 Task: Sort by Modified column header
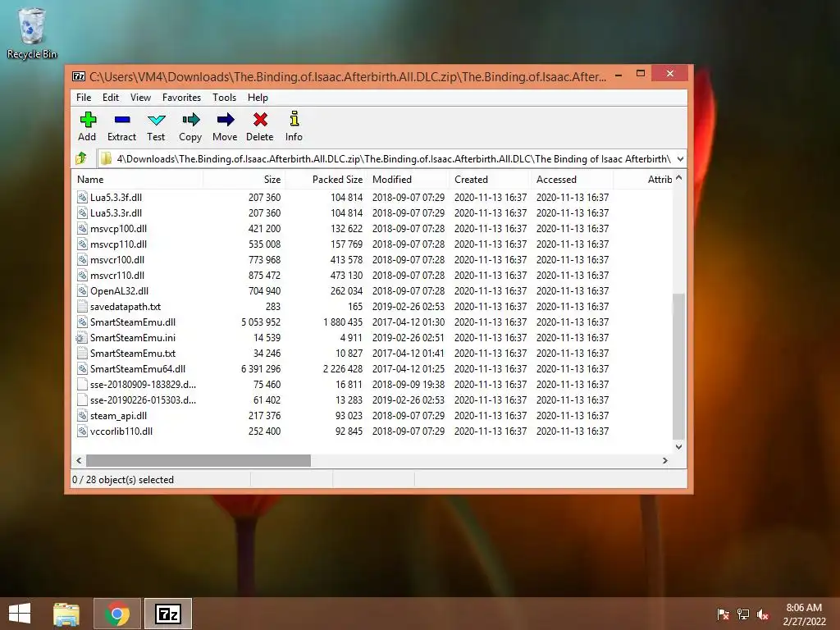coord(409,180)
